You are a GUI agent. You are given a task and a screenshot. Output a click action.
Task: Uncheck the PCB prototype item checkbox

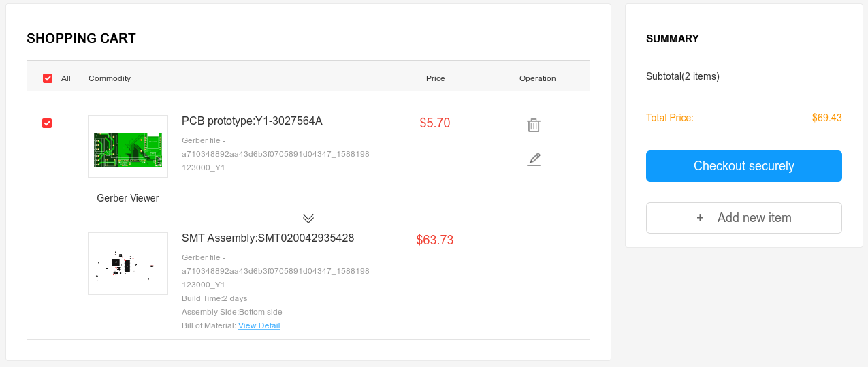(47, 123)
